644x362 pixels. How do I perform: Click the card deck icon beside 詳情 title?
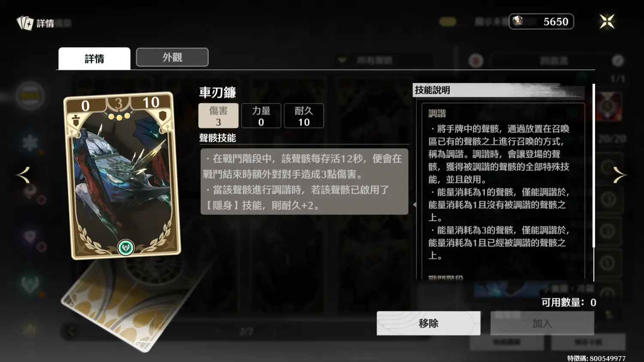(25, 23)
